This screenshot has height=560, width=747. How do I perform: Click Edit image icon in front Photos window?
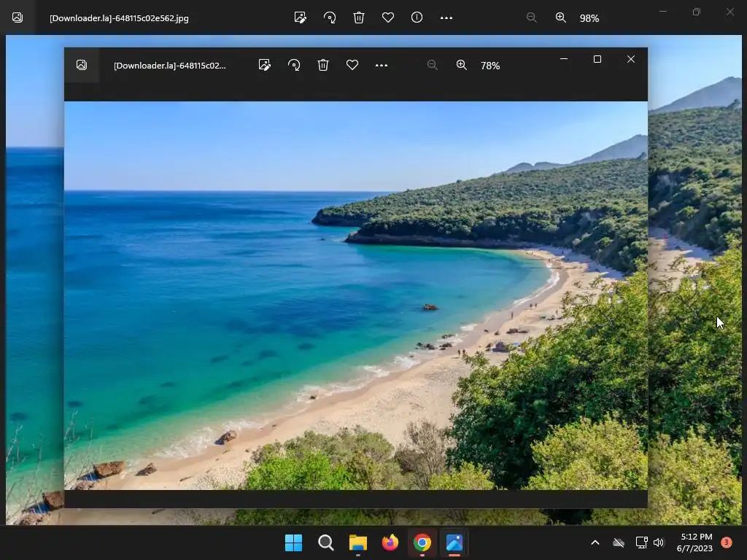pyautogui.click(x=264, y=65)
